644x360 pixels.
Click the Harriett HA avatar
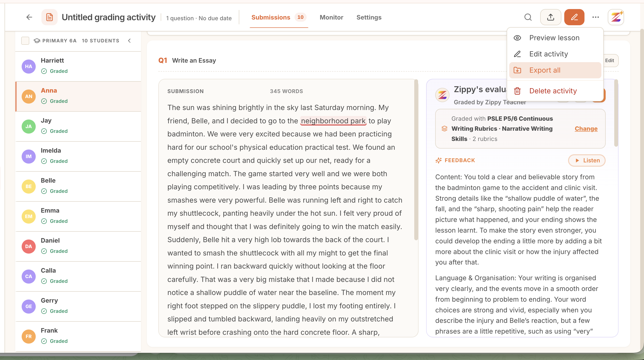(x=29, y=66)
